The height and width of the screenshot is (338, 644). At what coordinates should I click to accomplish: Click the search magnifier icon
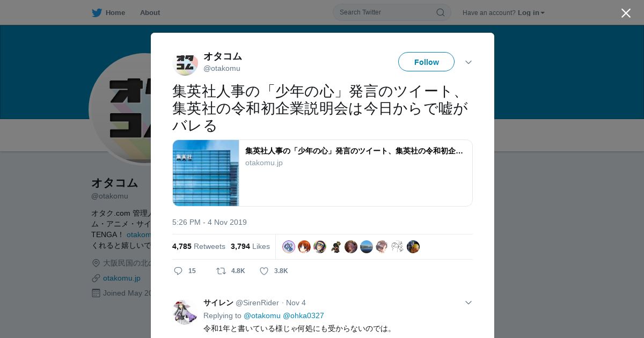click(x=440, y=12)
